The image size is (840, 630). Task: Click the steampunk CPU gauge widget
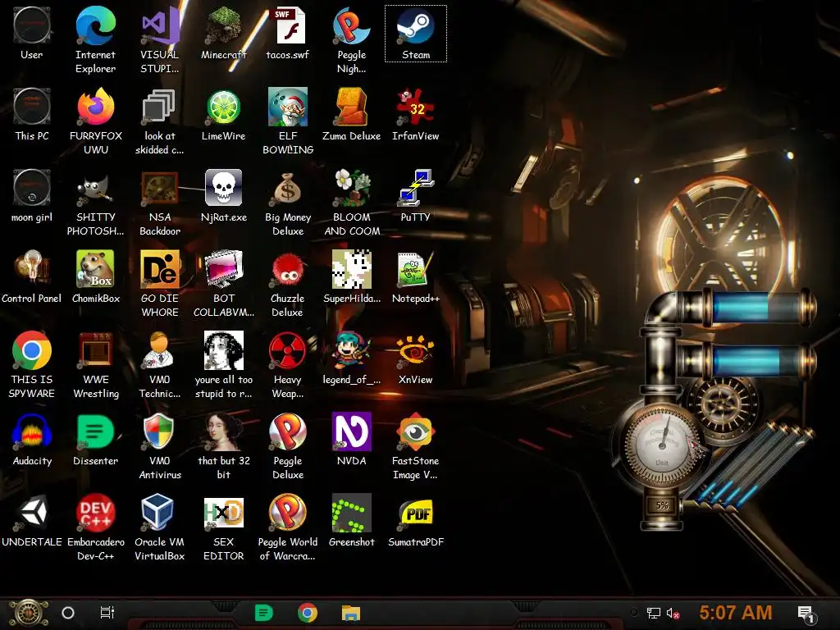coord(662,444)
